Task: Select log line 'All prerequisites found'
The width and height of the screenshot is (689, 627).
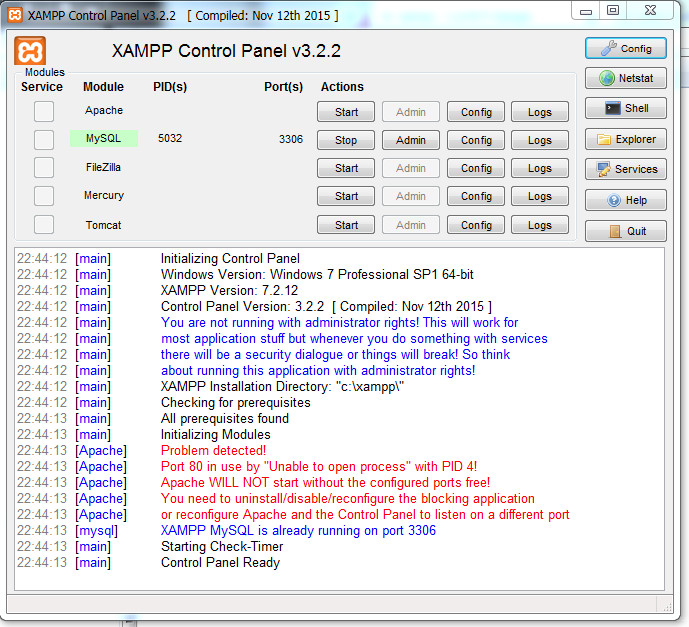Action: [225, 418]
